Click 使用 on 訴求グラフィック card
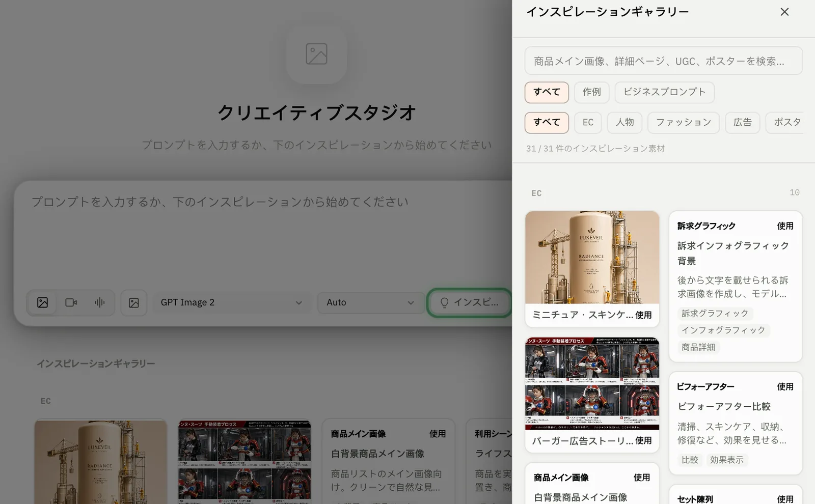 point(785,226)
